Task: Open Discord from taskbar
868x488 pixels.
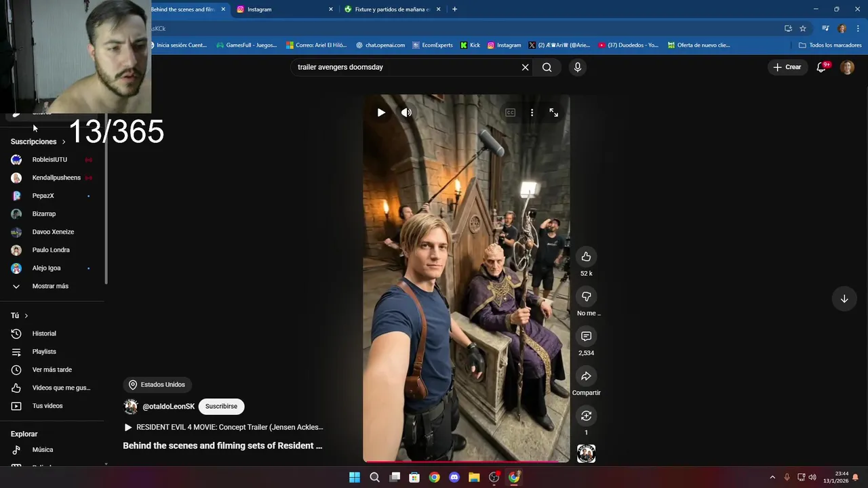Action: click(x=454, y=477)
